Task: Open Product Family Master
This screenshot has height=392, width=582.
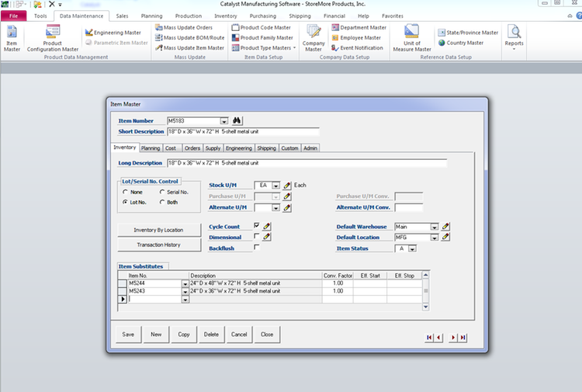Action: pyautogui.click(x=262, y=37)
